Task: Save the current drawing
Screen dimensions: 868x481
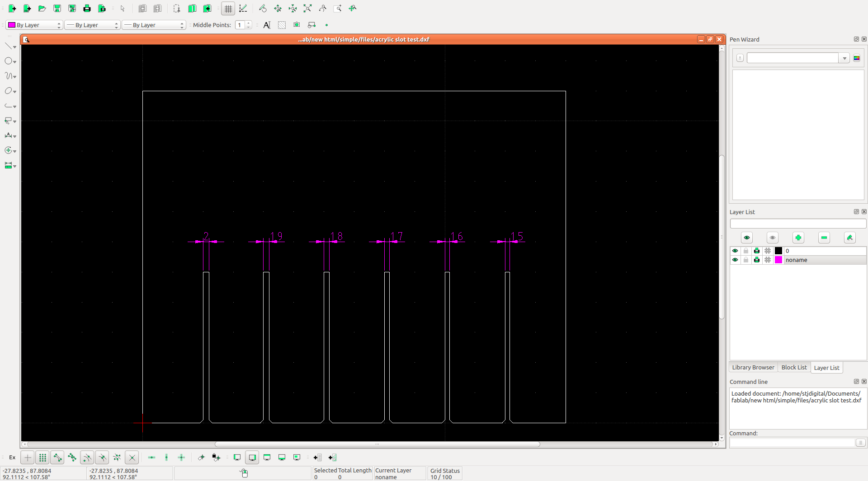Action: 57,8
